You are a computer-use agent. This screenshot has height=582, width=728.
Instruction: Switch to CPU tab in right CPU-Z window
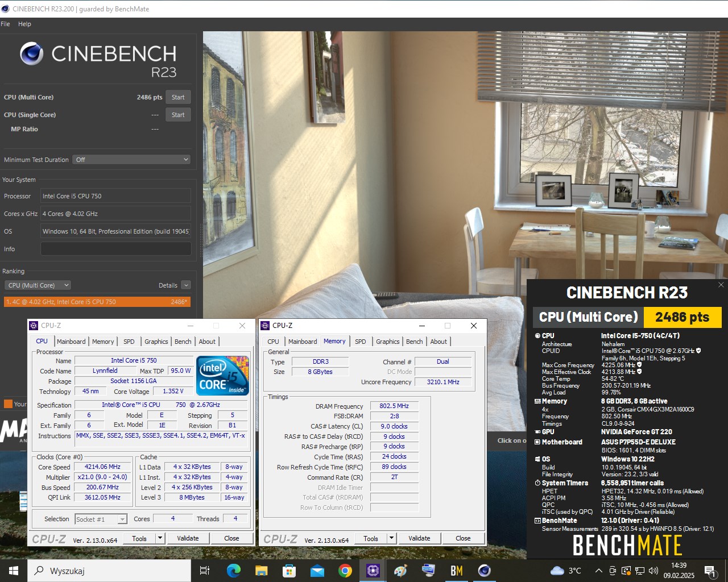[x=273, y=342]
